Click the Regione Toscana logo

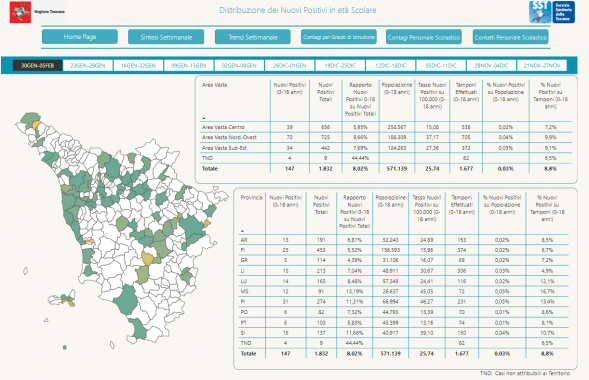37,12
